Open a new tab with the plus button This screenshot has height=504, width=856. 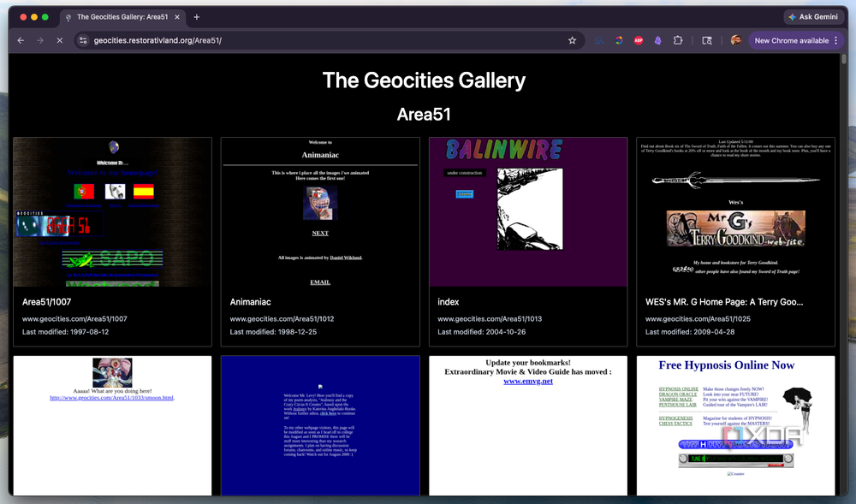click(197, 17)
